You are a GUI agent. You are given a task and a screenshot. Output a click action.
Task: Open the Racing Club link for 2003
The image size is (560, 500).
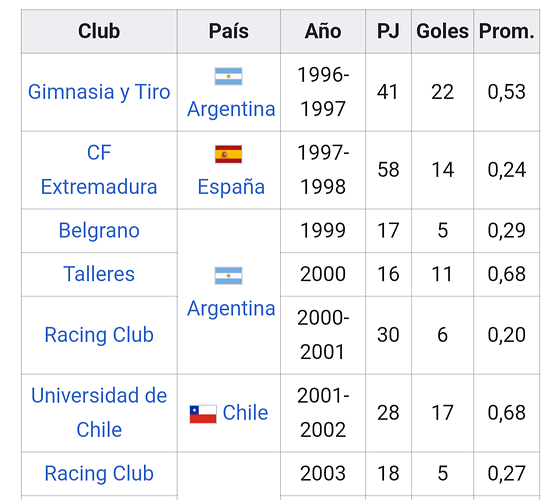coord(99,474)
